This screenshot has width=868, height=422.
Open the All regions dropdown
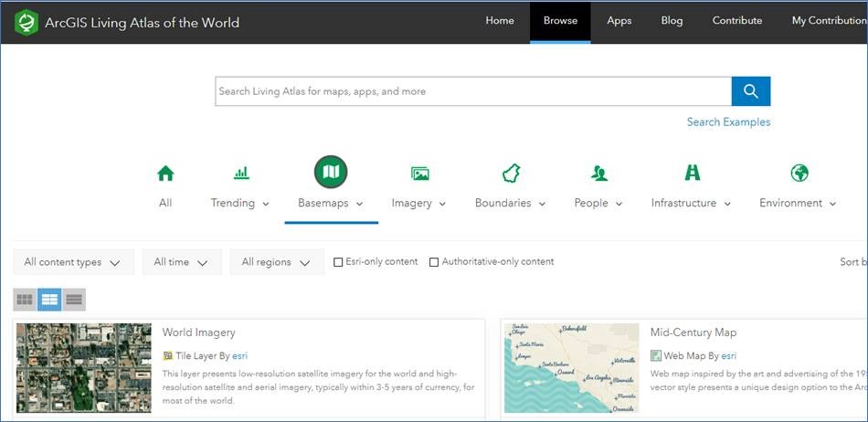[x=277, y=262]
